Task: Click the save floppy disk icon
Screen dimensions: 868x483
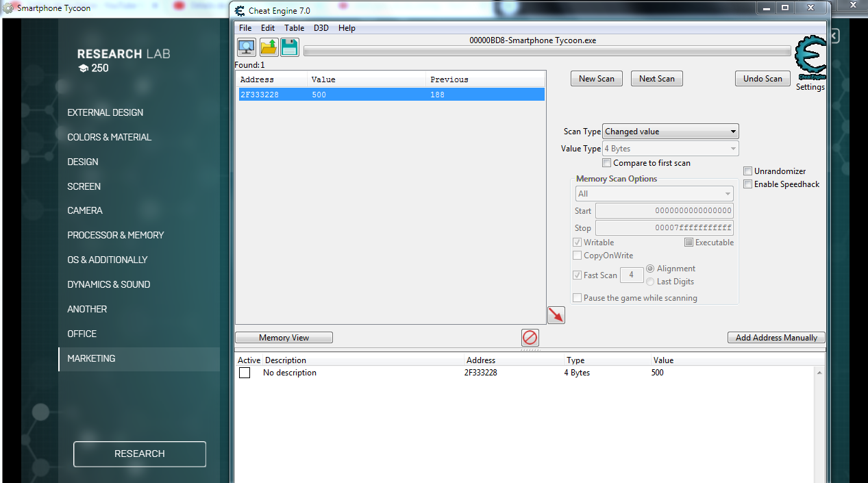Action: [x=290, y=47]
